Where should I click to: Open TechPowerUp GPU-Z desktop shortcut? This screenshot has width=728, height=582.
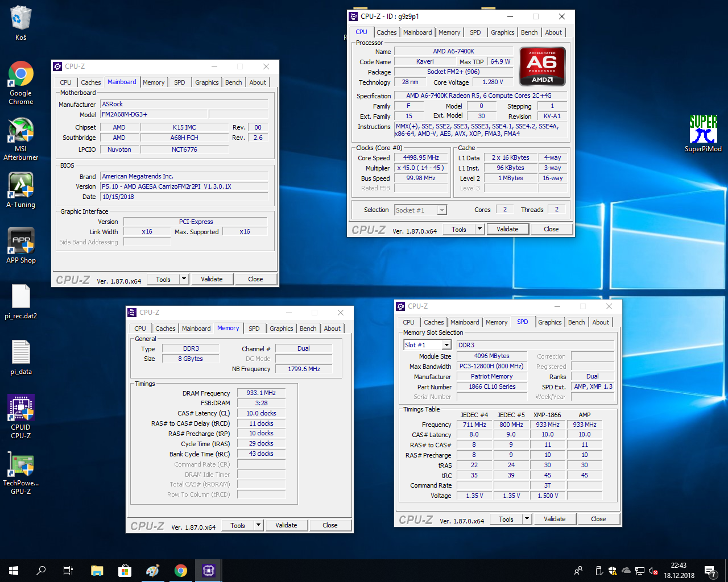(x=20, y=473)
